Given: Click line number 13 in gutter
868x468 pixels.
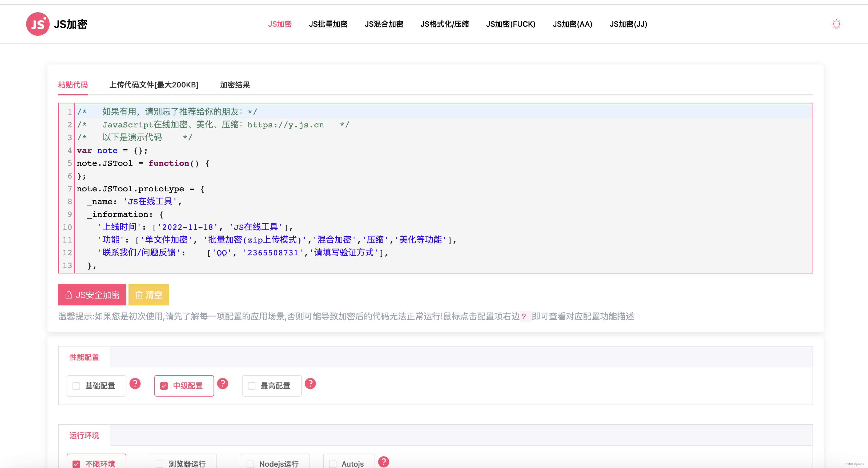Looking at the screenshot, I should (x=67, y=265).
